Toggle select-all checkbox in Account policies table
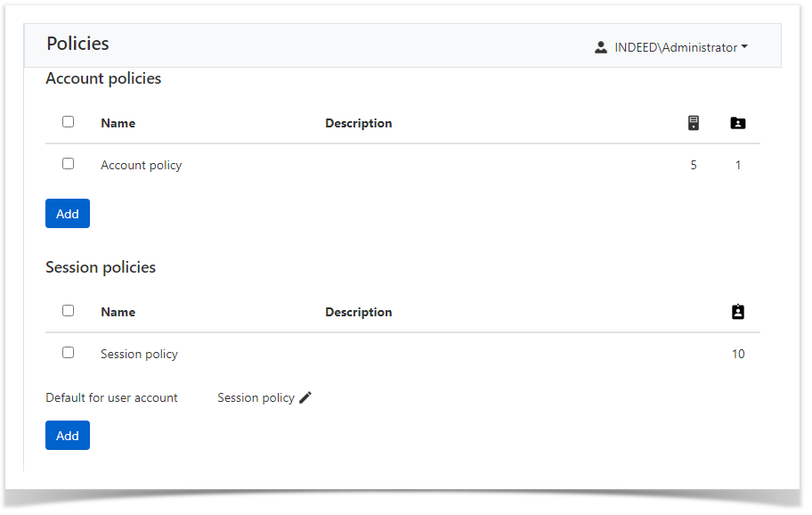Screen dimensions: 812x515 (69, 122)
